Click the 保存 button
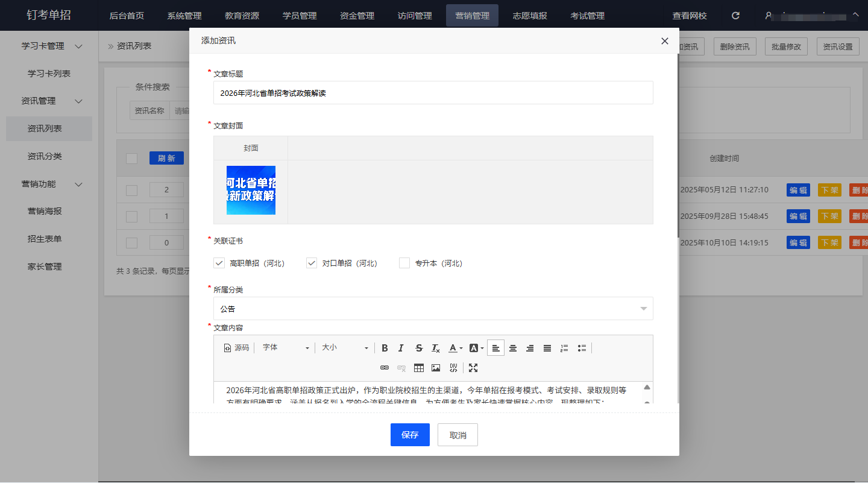Image resolution: width=868 pixels, height=483 pixels. pyautogui.click(x=410, y=435)
